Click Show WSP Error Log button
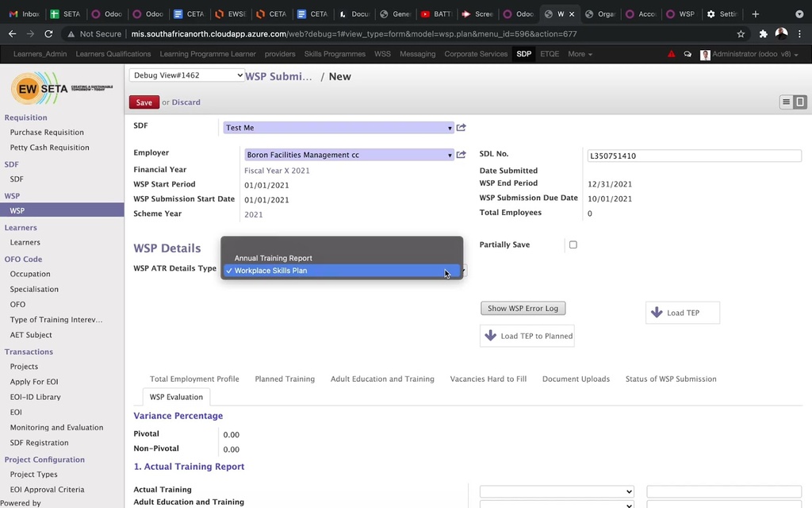Viewport: 812px width, 508px height. [x=523, y=308]
